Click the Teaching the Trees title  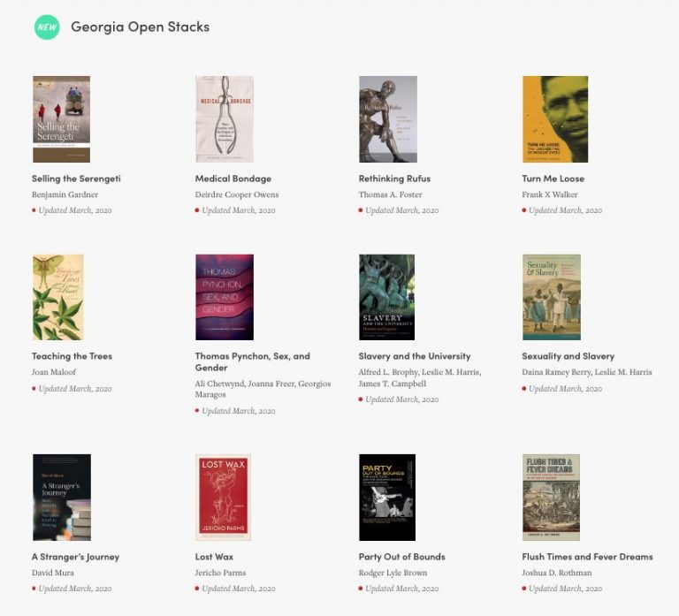click(72, 356)
